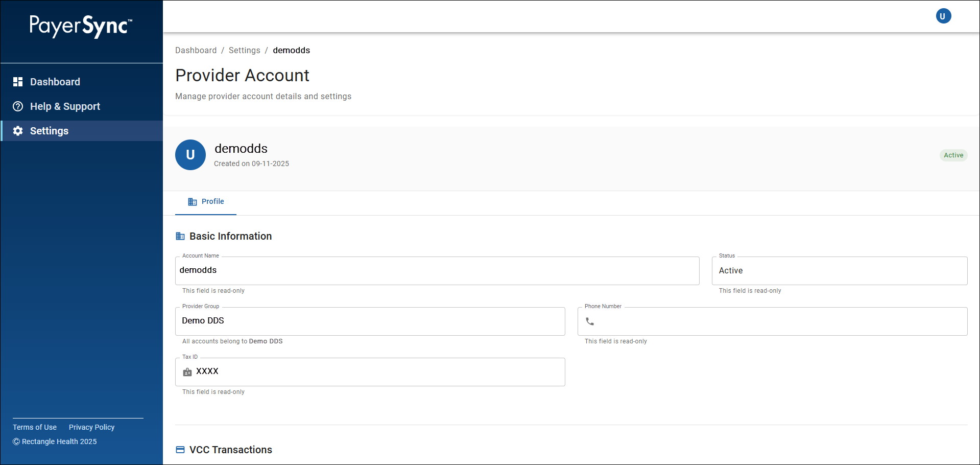
Task: Click the green Active status badge
Action: (x=953, y=155)
